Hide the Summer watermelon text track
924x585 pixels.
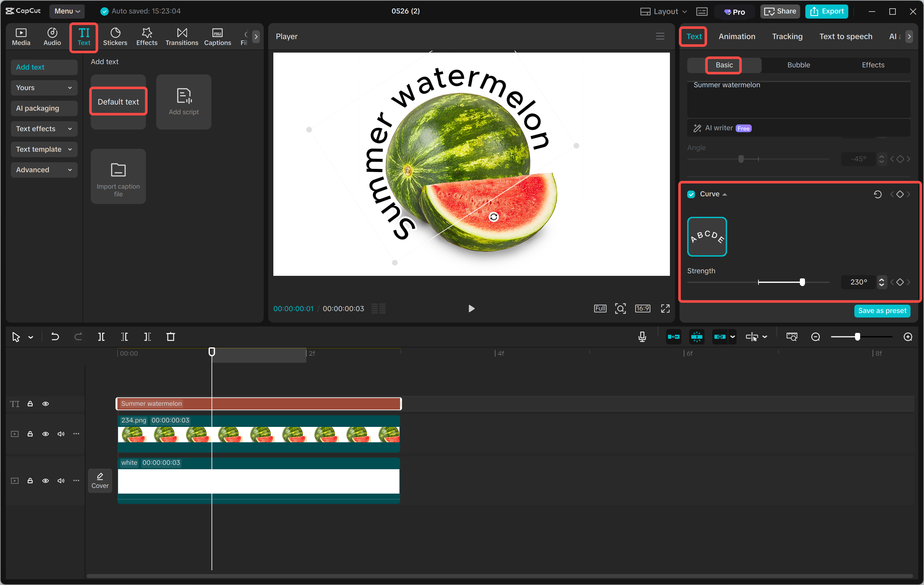[46, 403]
